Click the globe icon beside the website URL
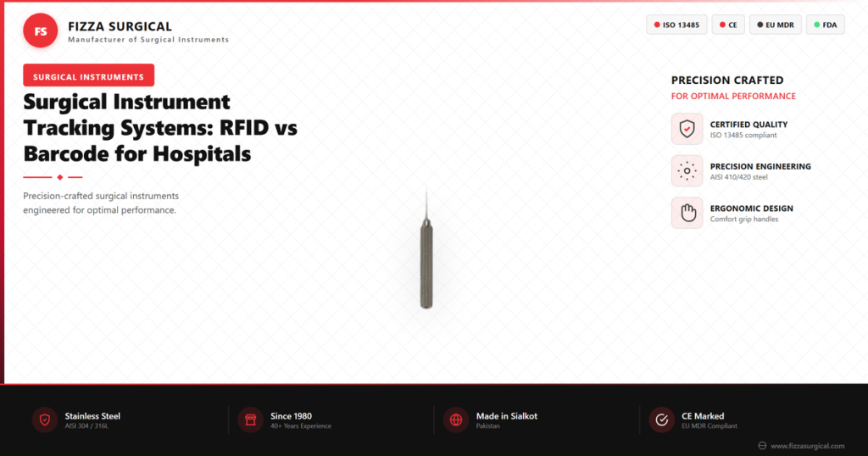This screenshot has height=456, width=868. tap(762, 446)
